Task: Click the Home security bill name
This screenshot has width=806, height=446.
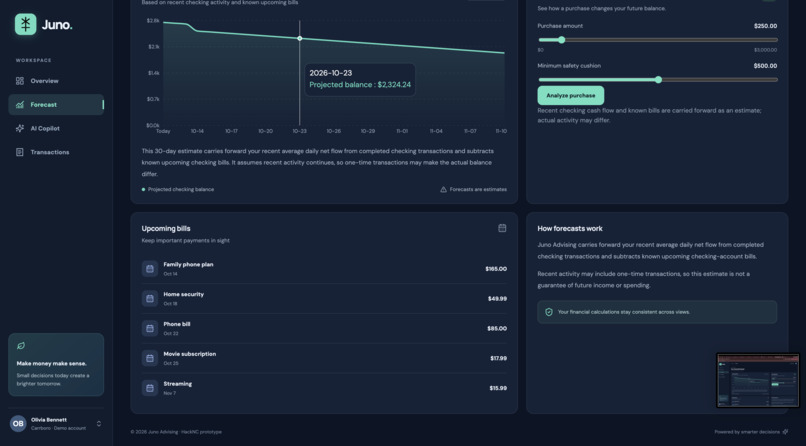Action: [x=184, y=294]
